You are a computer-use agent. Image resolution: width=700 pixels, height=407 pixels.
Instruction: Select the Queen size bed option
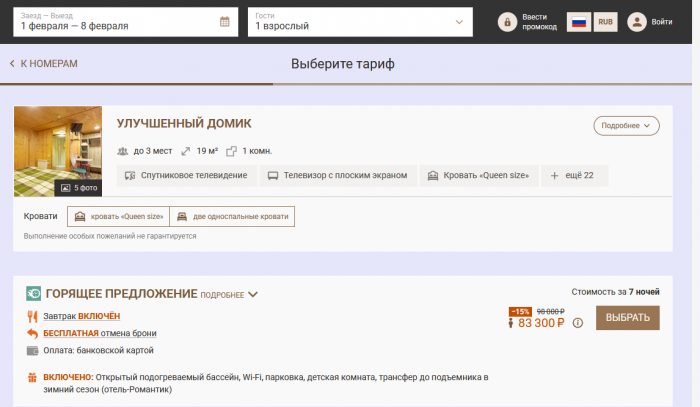(118, 217)
